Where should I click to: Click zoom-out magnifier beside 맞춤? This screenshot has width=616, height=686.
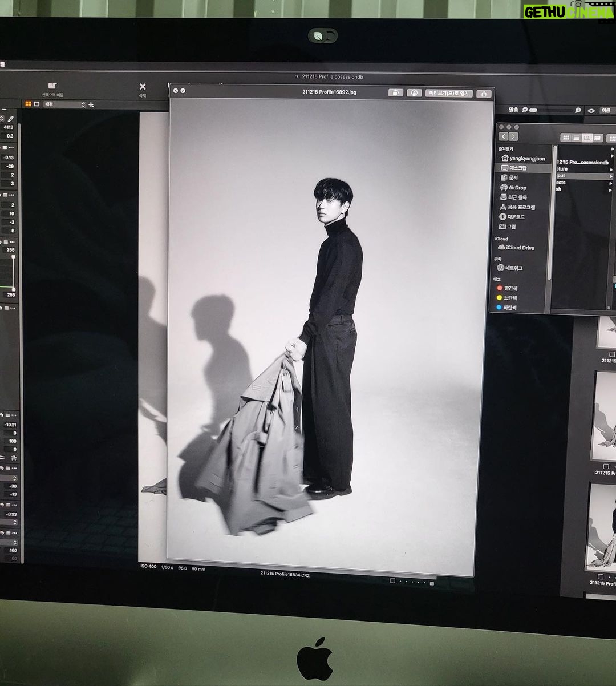pos(525,110)
